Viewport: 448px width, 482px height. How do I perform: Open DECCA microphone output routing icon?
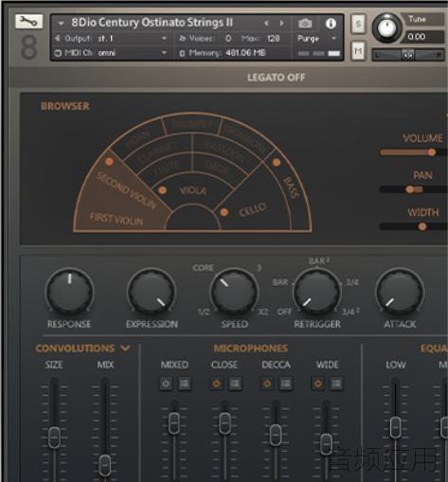[286, 384]
